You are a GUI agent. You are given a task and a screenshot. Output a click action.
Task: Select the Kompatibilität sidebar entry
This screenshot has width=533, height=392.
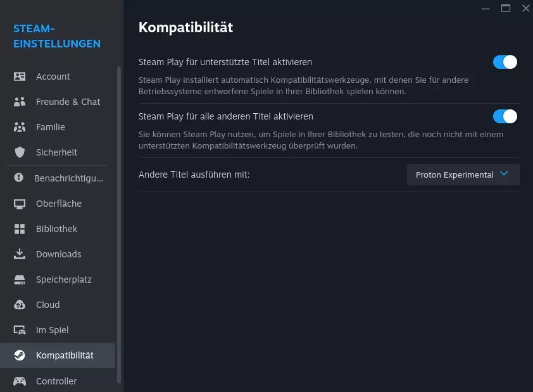[x=57, y=355]
